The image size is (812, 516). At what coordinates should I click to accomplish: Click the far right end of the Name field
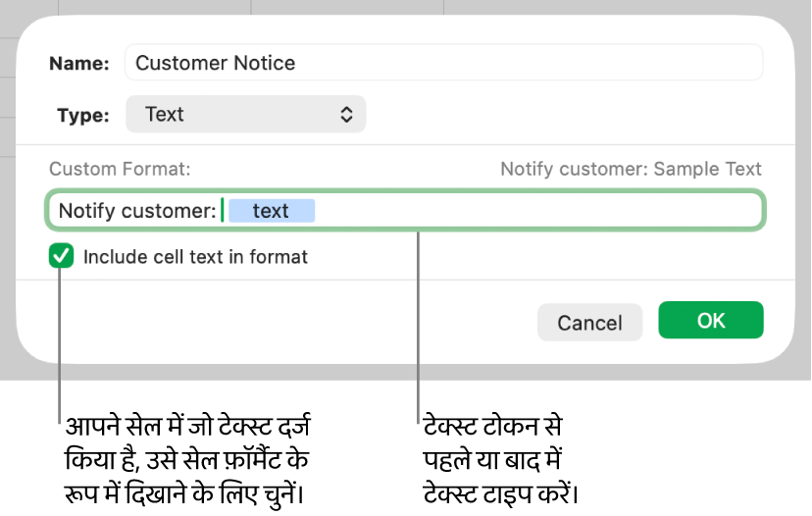pos(751,64)
